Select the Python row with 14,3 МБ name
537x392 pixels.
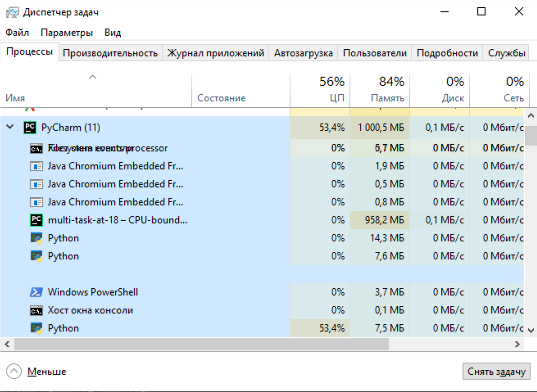click(x=63, y=238)
